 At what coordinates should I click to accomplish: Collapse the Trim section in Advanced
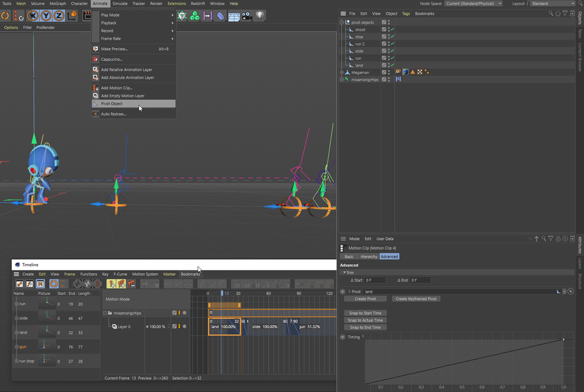(344, 273)
